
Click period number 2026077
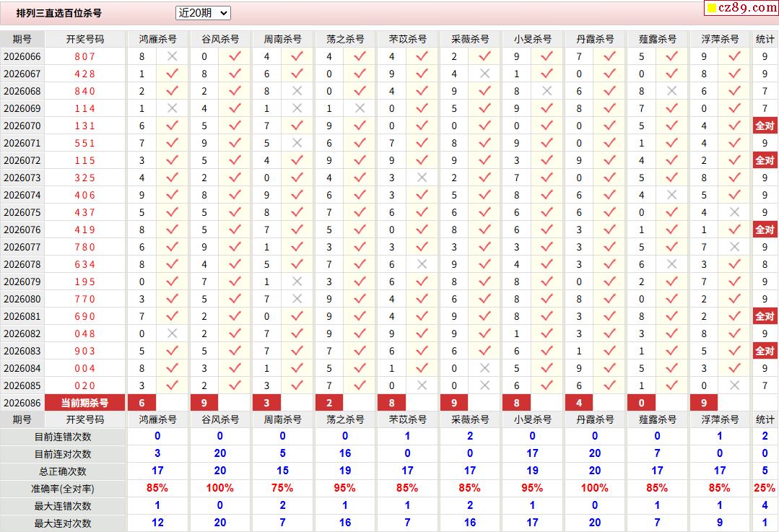[x=22, y=247]
